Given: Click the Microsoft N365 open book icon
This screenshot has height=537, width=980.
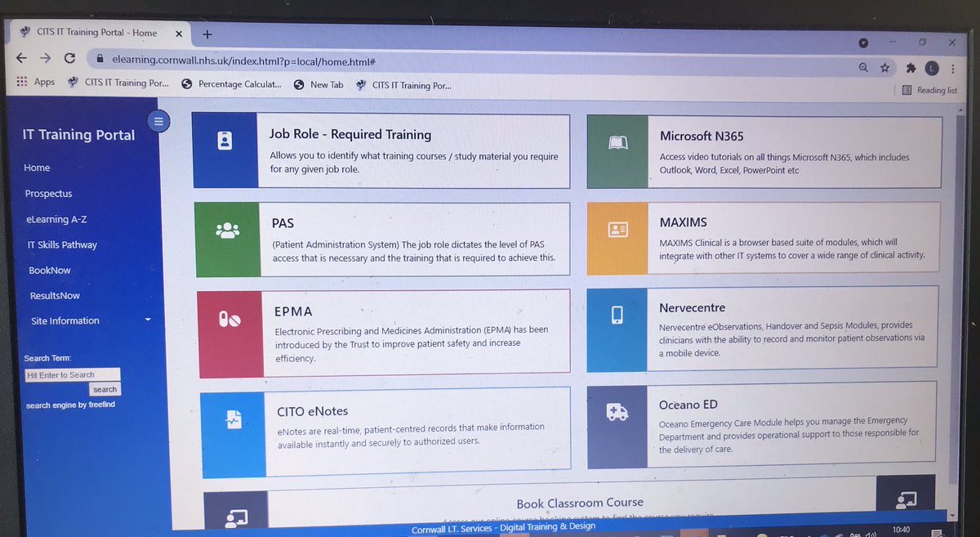Looking at the screenshot, I should [618, 143].
